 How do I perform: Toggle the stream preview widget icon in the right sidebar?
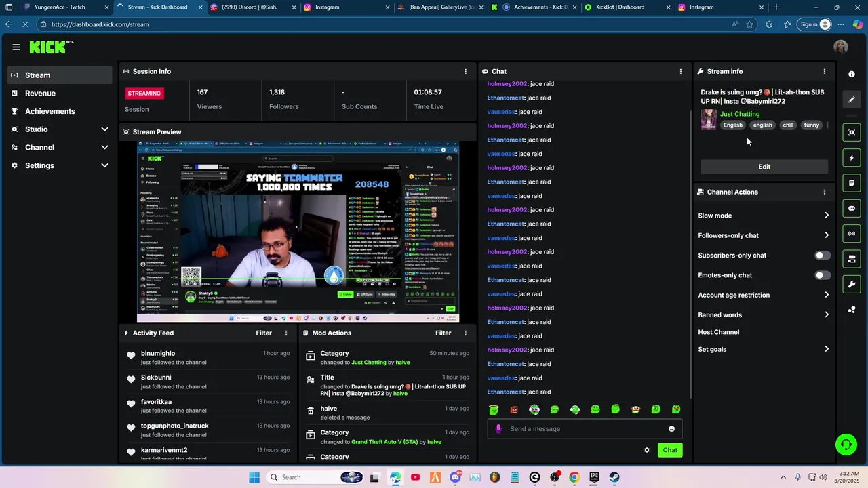click(852, 132)
